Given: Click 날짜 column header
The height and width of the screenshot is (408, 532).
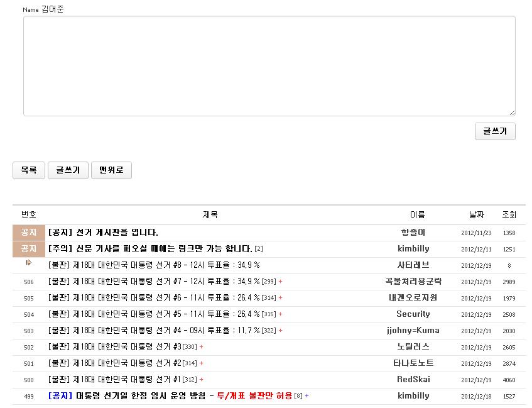Looking at the screenshot, I should tap(476, 215).
